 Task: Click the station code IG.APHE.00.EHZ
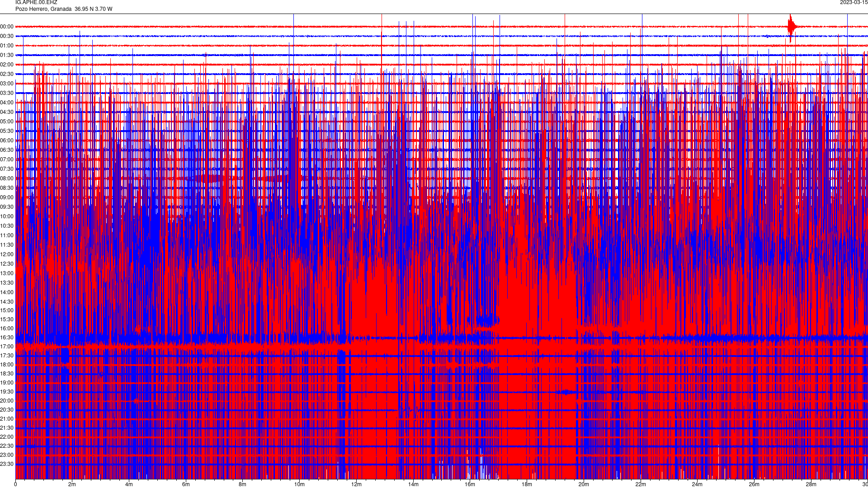tap(36, 2)
